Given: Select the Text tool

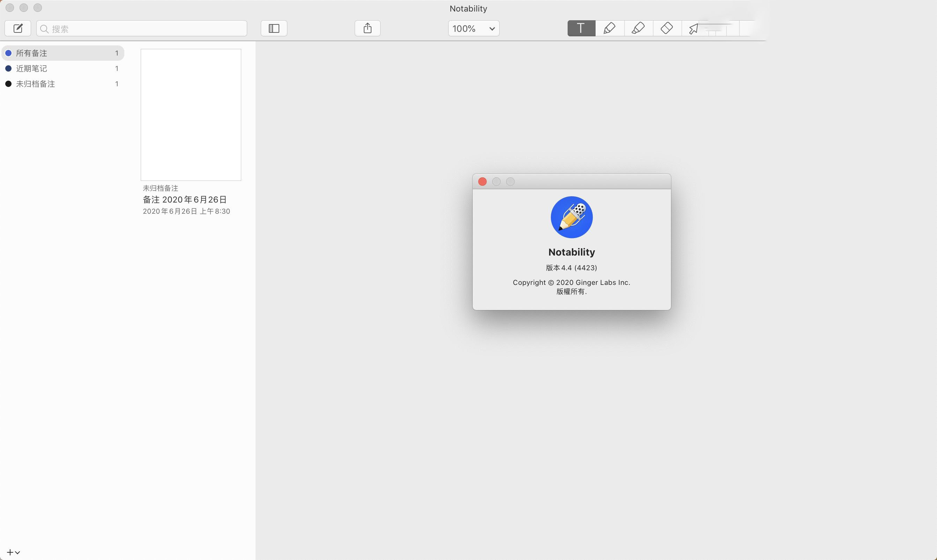Looking at the screenshot, I should (x=581, y=28).
